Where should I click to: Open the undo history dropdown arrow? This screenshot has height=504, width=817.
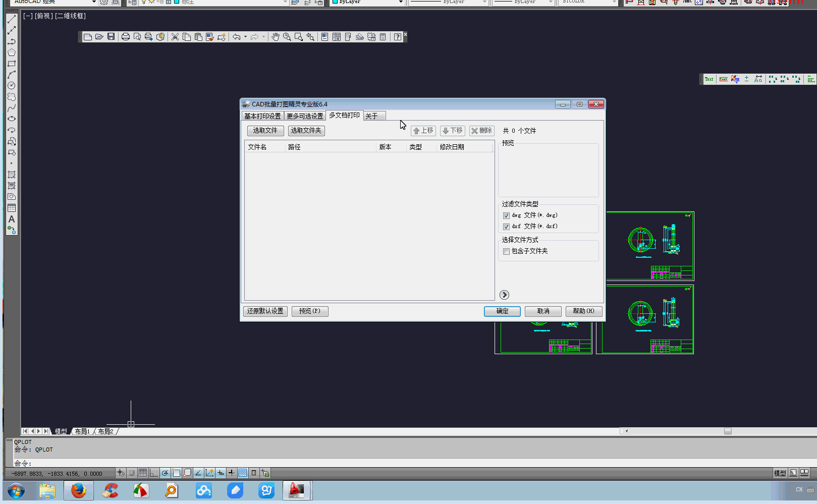click(245, 37)
